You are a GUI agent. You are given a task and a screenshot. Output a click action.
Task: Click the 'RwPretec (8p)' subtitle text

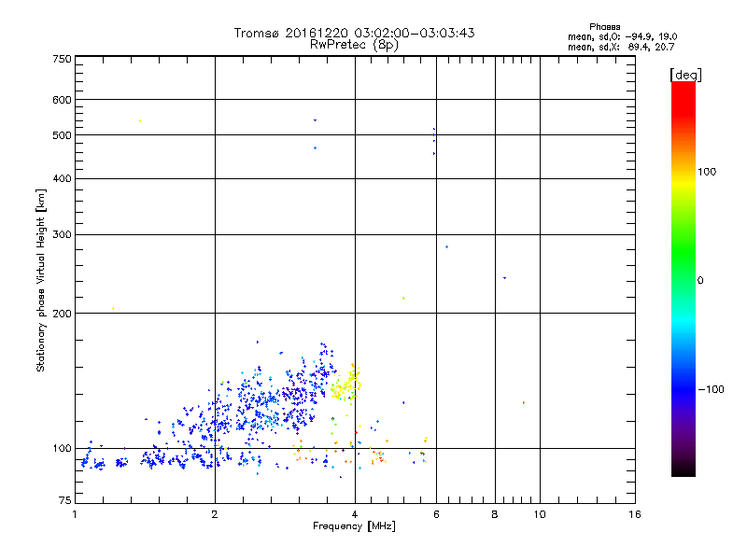(x=354, y=45)
